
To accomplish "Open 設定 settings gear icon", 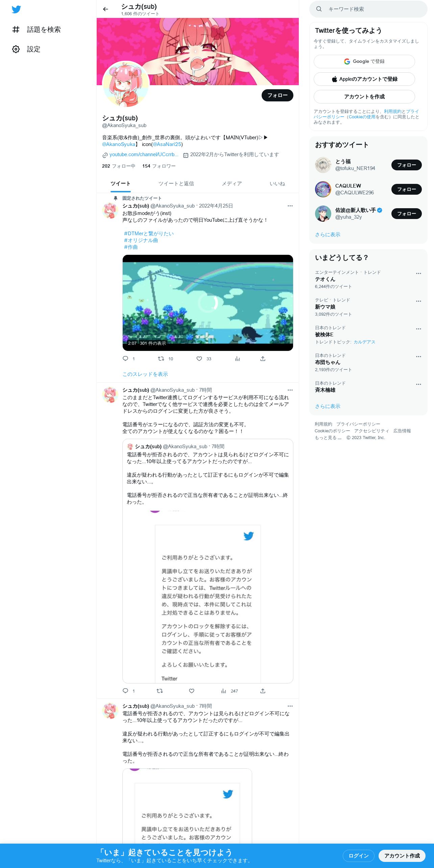I will coord(16,49).
